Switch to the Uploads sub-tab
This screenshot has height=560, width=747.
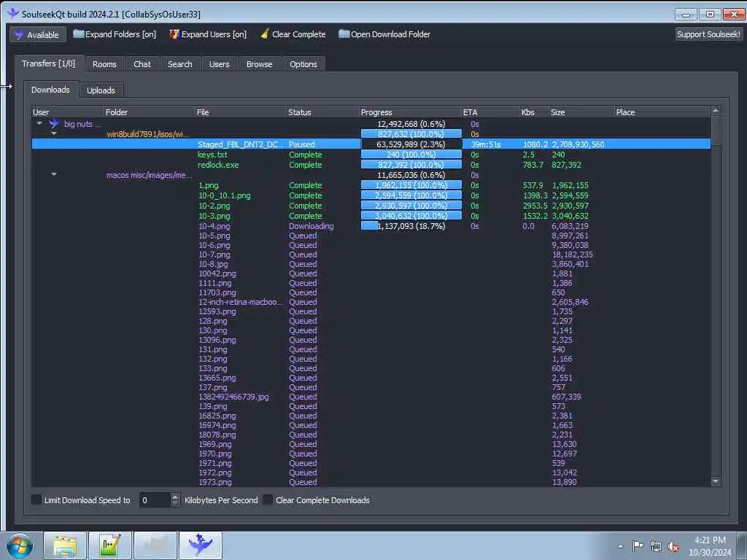point(101,90)
